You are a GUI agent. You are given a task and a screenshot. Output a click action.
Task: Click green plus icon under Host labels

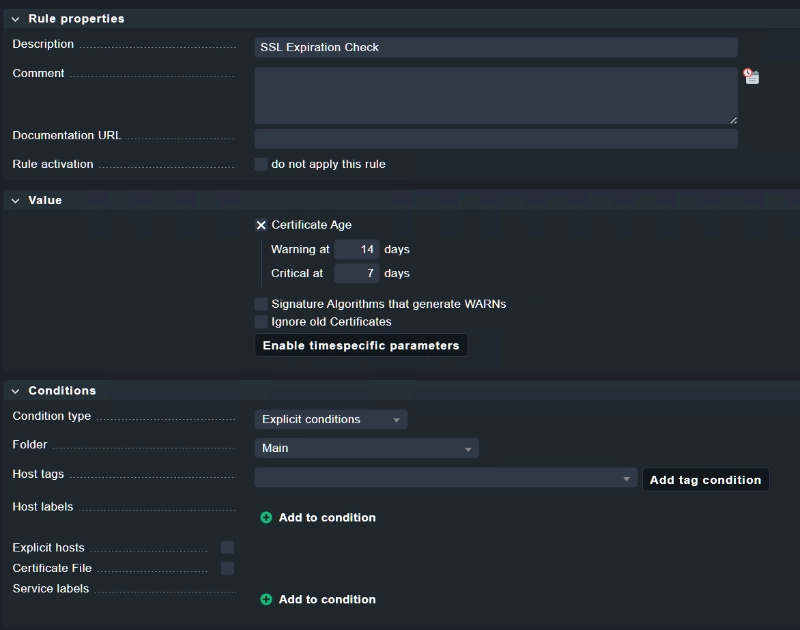click(x=266, y=518)
